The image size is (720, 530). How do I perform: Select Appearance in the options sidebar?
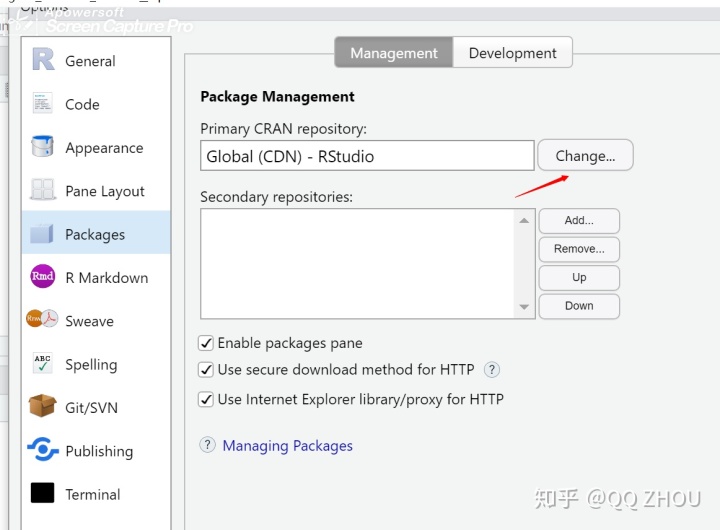click(104, 148)
